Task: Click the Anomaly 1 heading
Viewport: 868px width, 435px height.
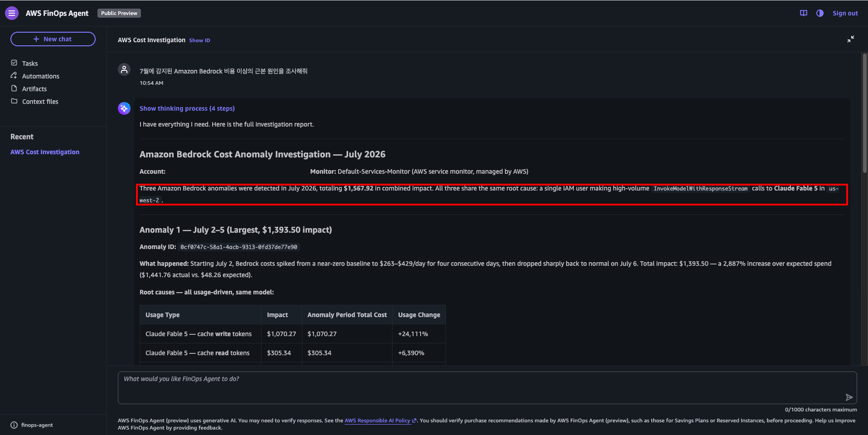Action: pyautogui.click(x=236, y=230)
